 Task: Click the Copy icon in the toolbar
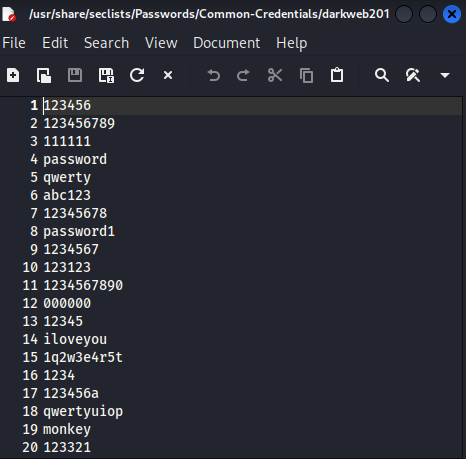[306, 75]
